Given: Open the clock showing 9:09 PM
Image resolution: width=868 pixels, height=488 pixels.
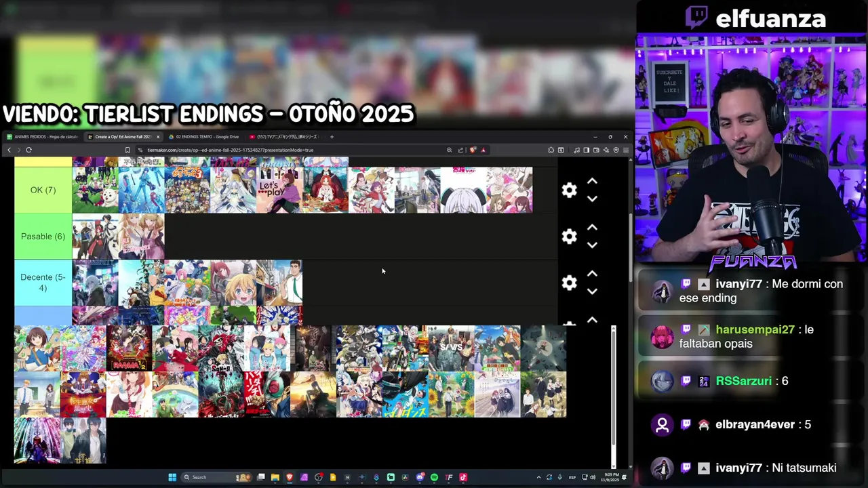Looking at the screenshot, I should click(x=610, y=477).
